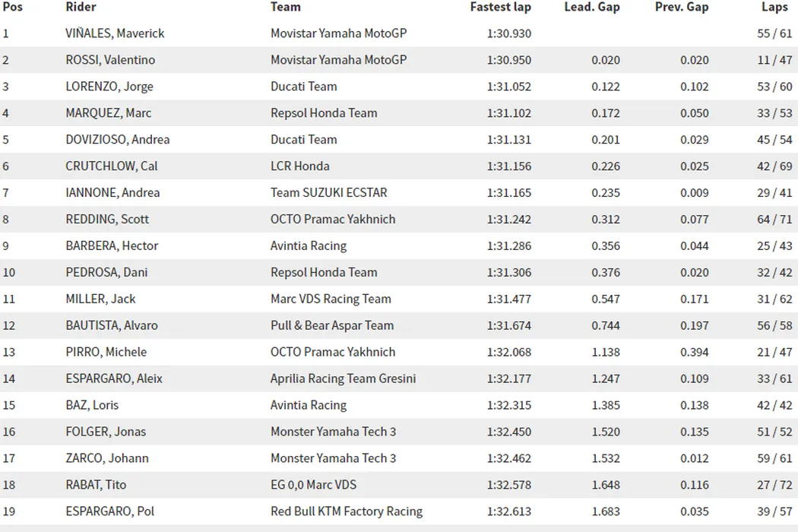The height and width of the screenshot is (532, 798).
Task: Select Viñales' fastest lap time 1:30.930
Action: (x=508, y=33)
